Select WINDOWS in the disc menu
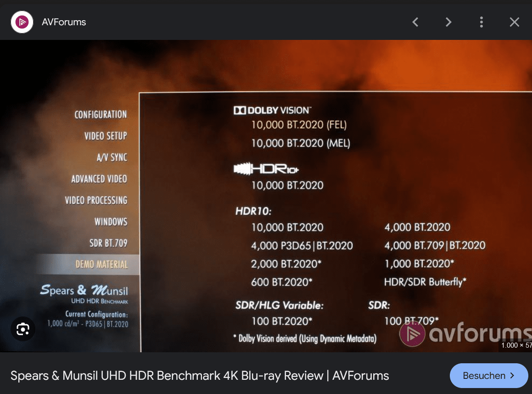This screenshot has height=394, width=532. point(111,222)
